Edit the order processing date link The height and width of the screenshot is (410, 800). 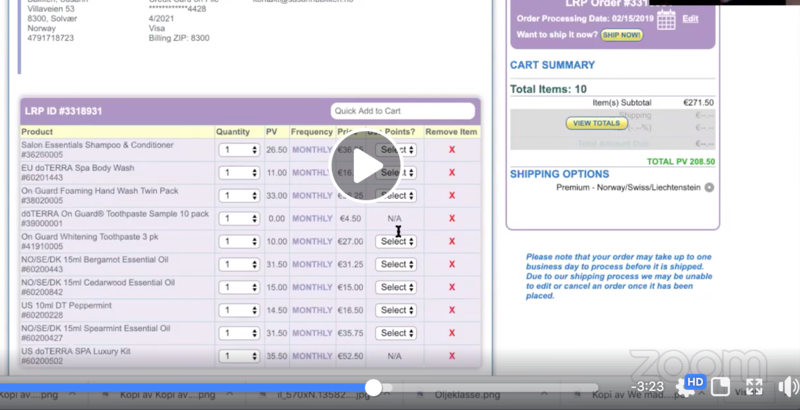click(x=690, y=19)
